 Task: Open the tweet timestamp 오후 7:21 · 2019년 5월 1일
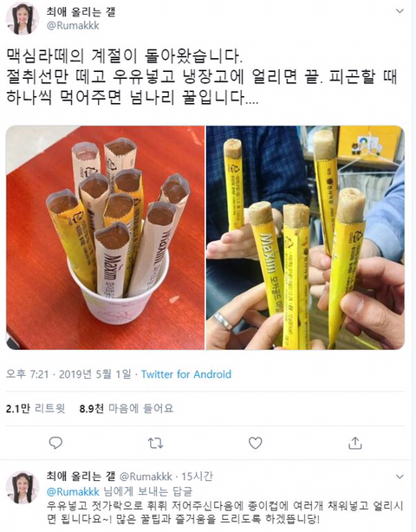(68, 374)
